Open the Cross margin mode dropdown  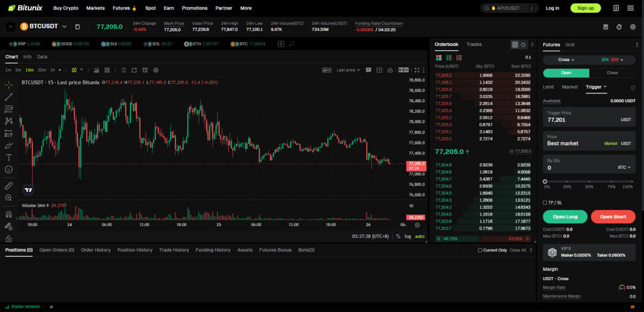point(566,60)
